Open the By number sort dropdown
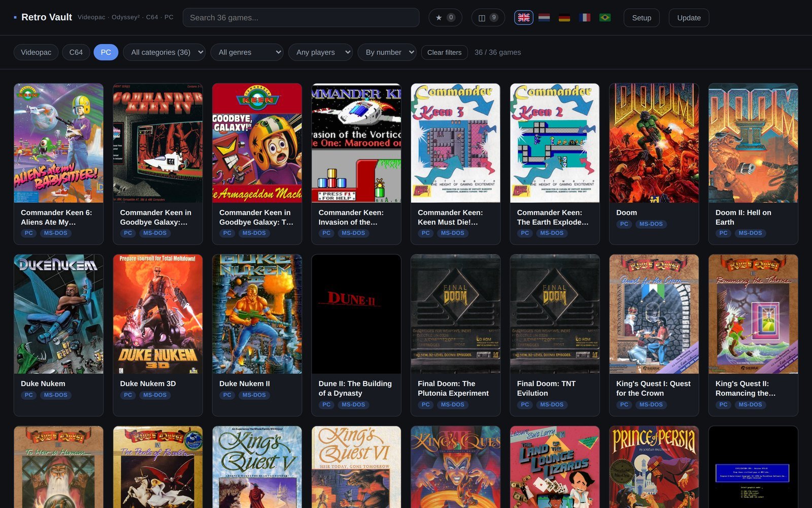Viewport: 812px width, 508px height. [387, 52]
